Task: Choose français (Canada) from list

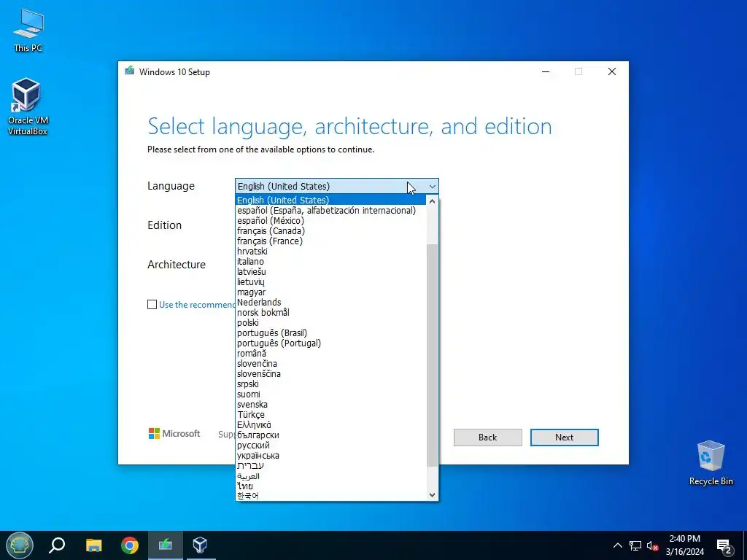Action: point(331,231)
